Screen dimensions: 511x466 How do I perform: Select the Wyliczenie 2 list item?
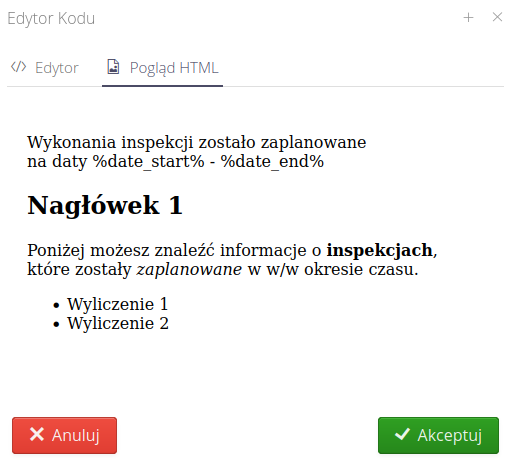point(118,323)
